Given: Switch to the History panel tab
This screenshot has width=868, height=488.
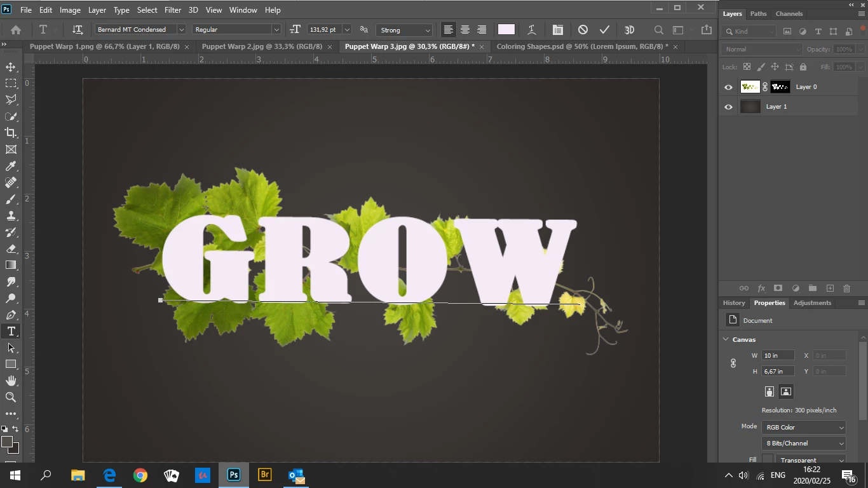Looking at the screenshot, I should [x=734, y=302].
